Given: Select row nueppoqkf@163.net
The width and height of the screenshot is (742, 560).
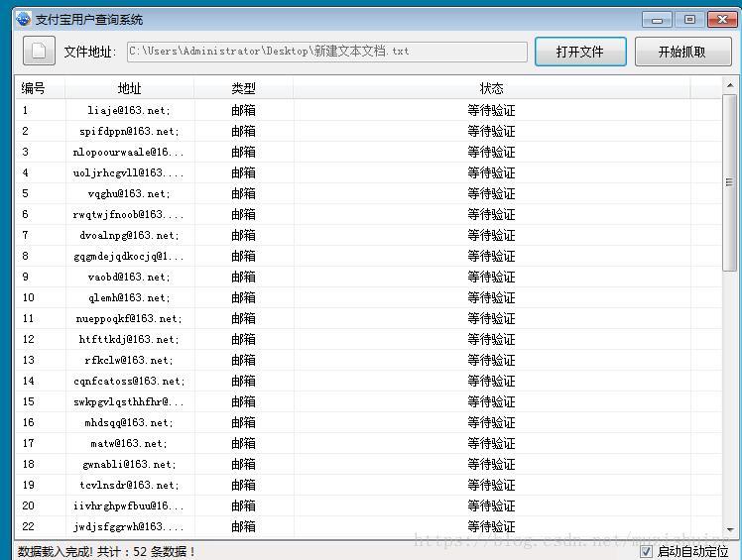Looking at the screenshot, I should tap(369, 318).
